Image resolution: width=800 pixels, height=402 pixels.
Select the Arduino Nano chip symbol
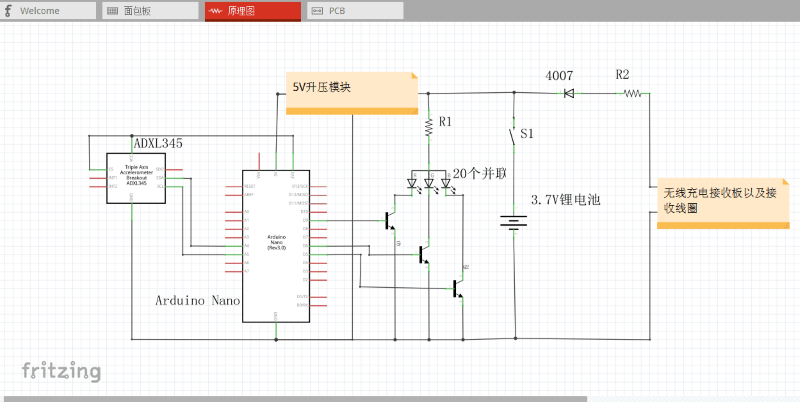[276, 244]
